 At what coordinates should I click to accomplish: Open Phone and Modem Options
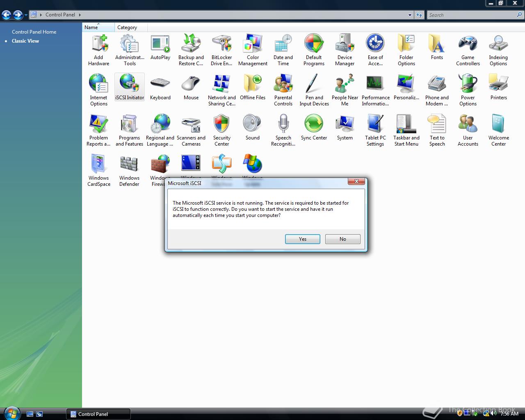tap(437, 90)
